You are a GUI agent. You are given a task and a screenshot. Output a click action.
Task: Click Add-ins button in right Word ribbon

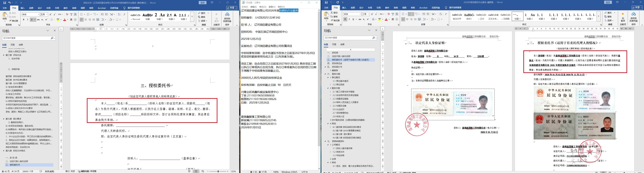pos(623,17)
